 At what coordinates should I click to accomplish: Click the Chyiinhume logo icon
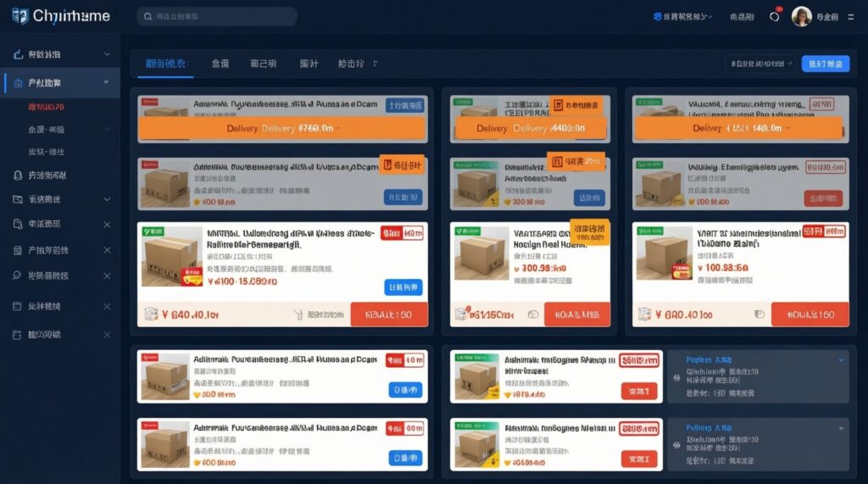19,16
